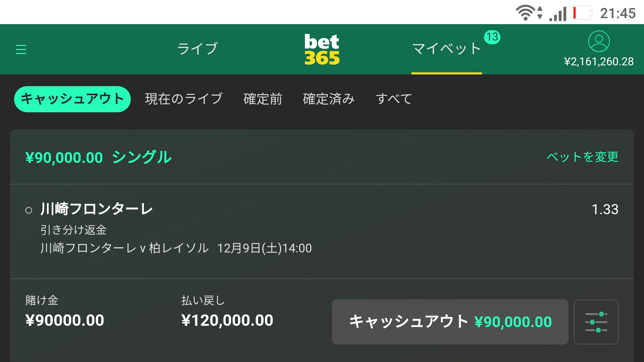
Task: Switch to 確定済み filter
Action: (329, 99)
